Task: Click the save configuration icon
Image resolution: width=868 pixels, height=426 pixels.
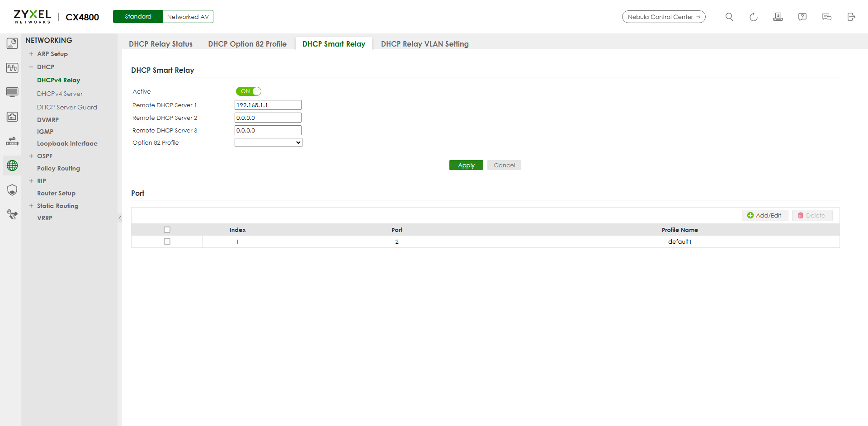Action: [778, 17]
